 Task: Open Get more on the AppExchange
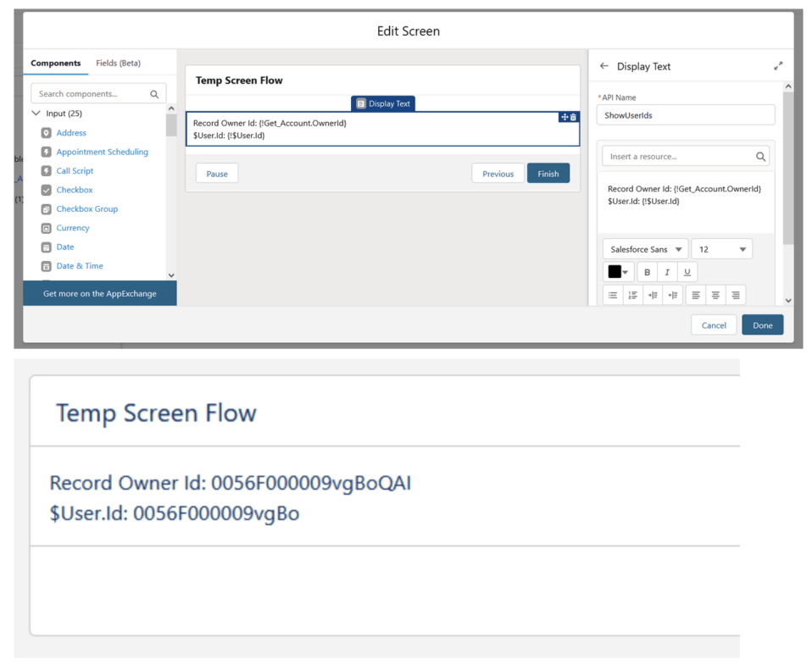pyautogui.click(x=99, y=292)
